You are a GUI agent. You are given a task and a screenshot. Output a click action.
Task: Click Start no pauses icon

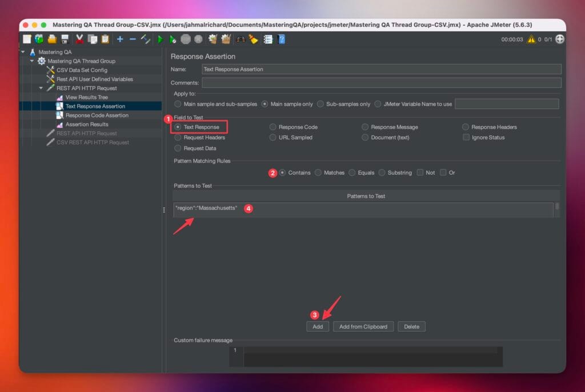[x=173, y=39]
